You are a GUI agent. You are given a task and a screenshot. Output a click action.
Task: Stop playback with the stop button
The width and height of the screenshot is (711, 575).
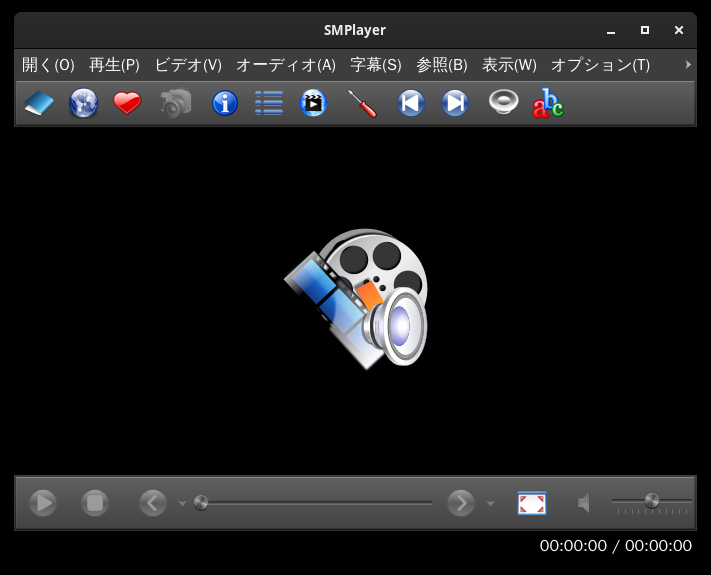coord(95,503)
